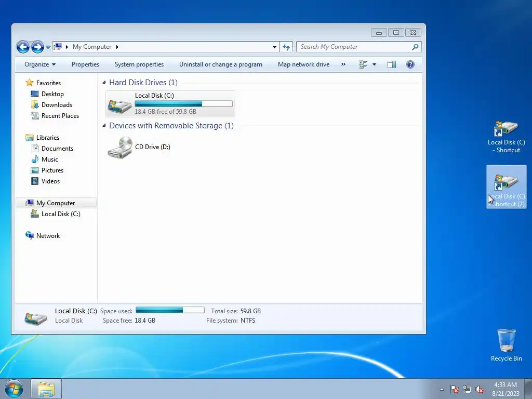The height and width of the screenshot is (399, 532).
Task: Click the Local Disk (C:) capacity bar
Action: tap(183, 103)
